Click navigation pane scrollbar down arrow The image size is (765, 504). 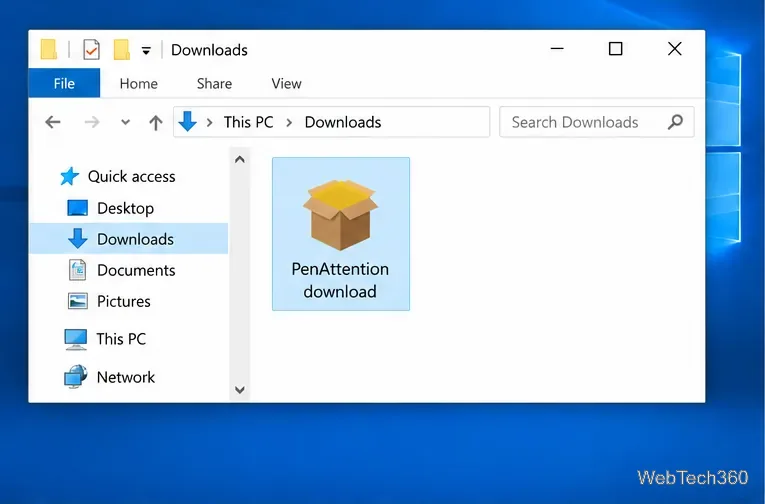tap(240, 389)
